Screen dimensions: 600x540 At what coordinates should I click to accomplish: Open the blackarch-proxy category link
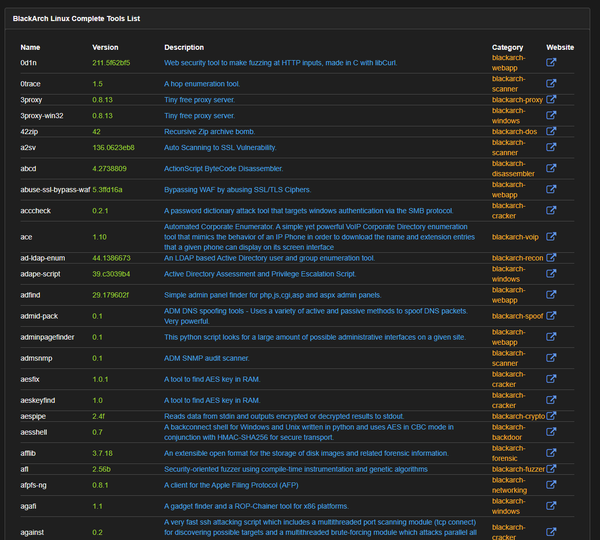[518, 100]
